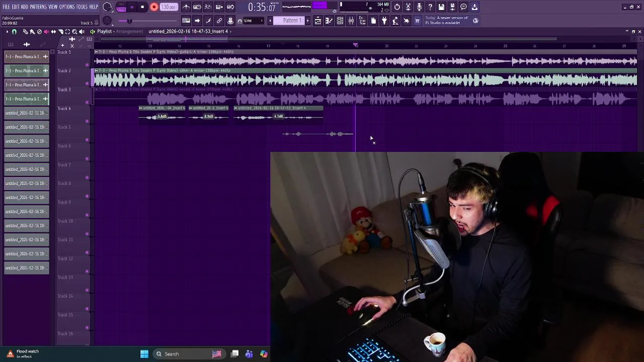
Task: Toggle mute dot on Track 4
Action: 87,121
